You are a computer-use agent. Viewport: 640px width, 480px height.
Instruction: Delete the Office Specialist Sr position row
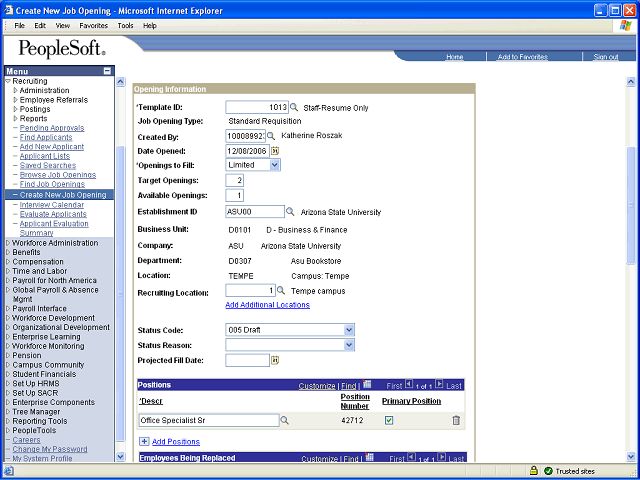pos(456,420)
